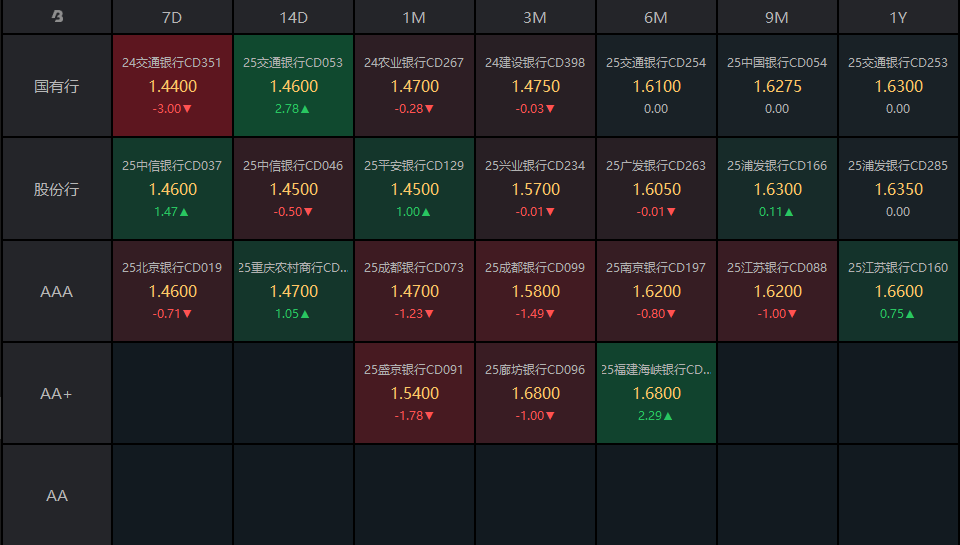Select the 国有行 row header
Image resolution: width=960 pixels, height=545 pixels.
[57, 86]
